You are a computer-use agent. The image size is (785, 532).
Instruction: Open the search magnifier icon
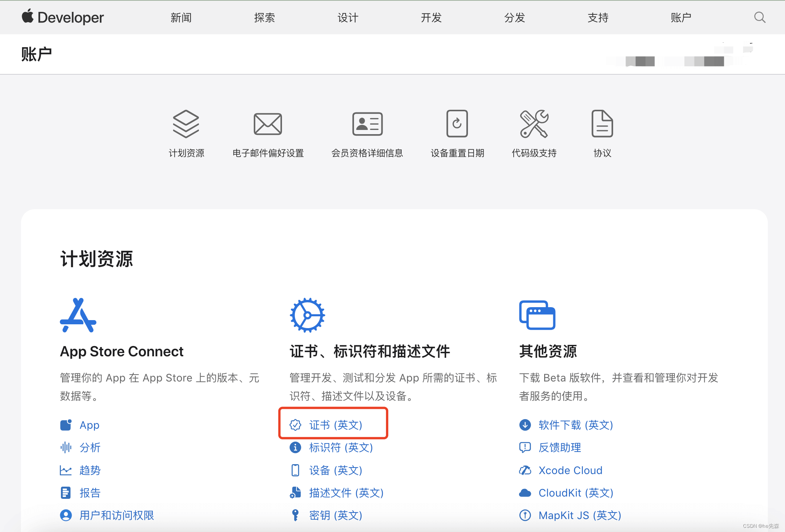759,18
